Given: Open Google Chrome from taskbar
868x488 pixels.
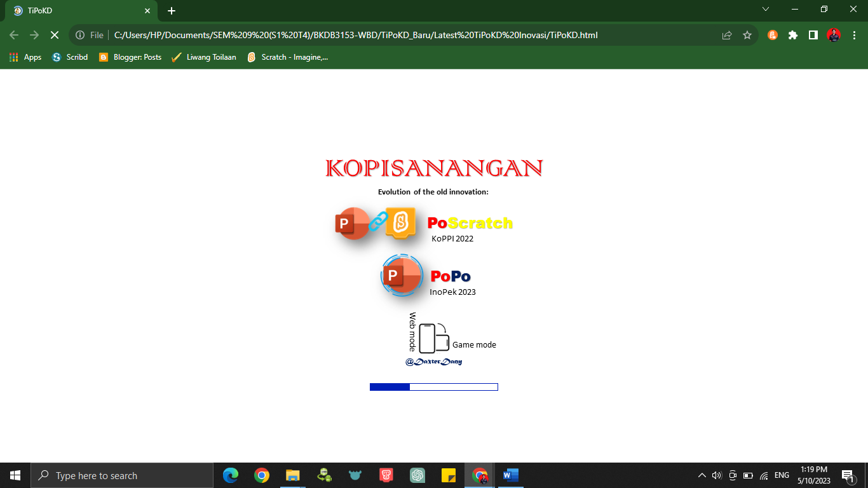Looking at the screenshot, I should click(261, 475).
